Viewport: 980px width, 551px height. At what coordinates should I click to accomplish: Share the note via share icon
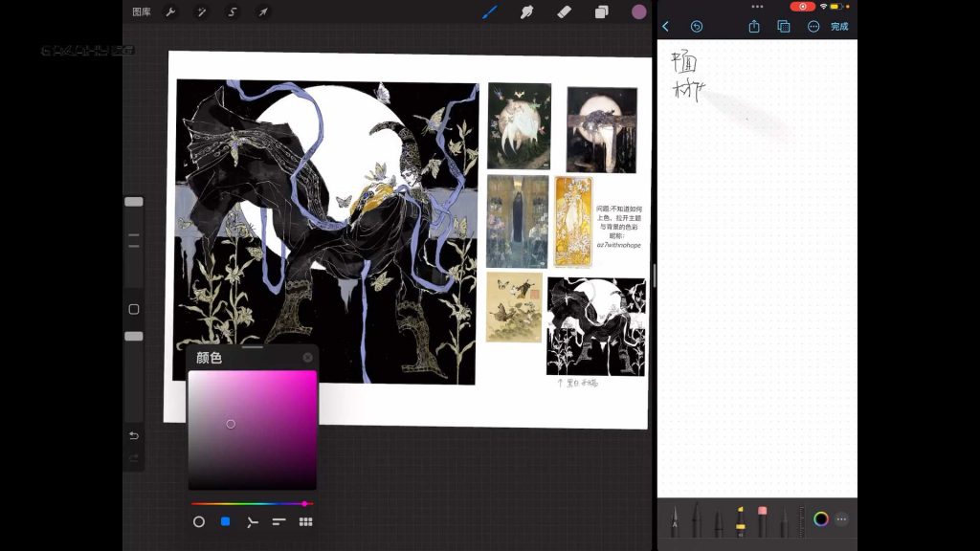[x=754, y=27]
